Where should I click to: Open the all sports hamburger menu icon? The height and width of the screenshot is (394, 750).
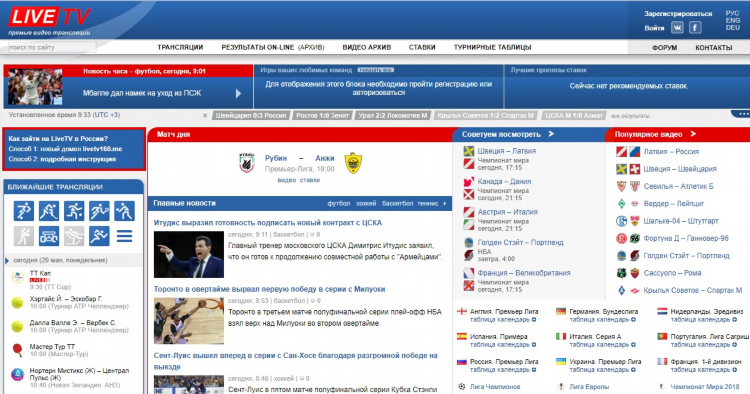coord(124,236)
